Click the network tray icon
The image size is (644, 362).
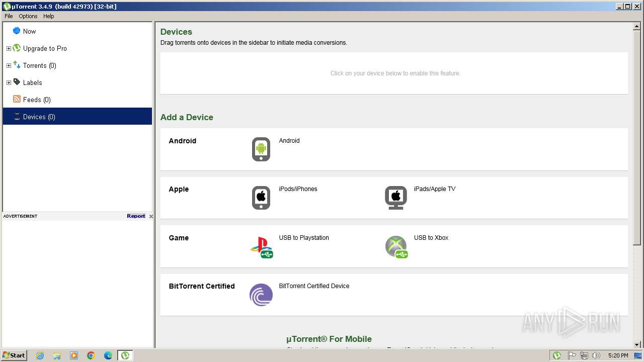(584, 355)
